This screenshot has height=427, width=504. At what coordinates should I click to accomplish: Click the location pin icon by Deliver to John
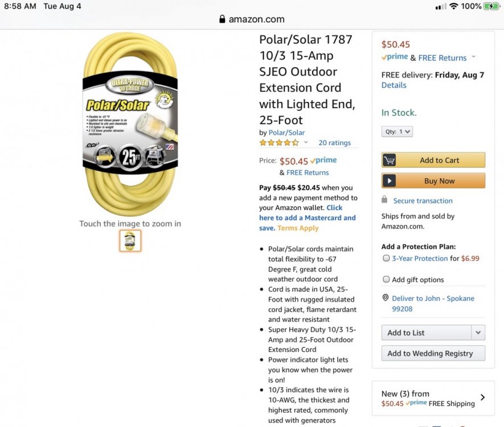click(386, 298)
